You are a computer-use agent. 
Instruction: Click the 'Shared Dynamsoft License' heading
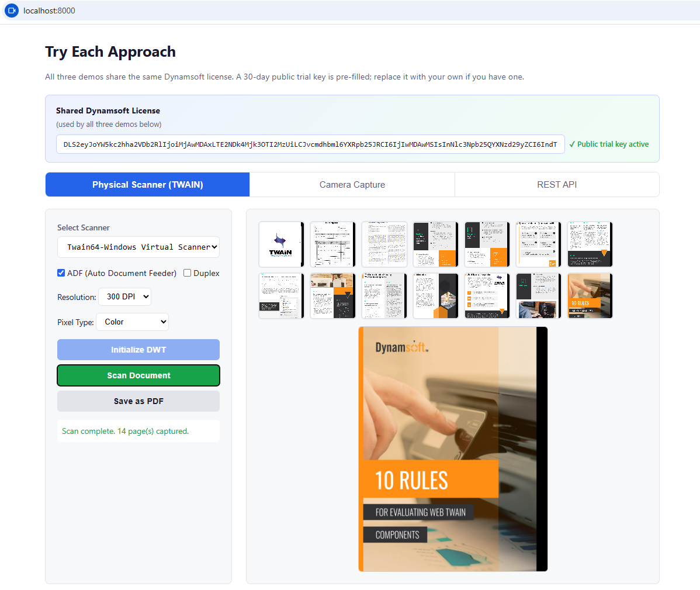click(x=108, y=111)
